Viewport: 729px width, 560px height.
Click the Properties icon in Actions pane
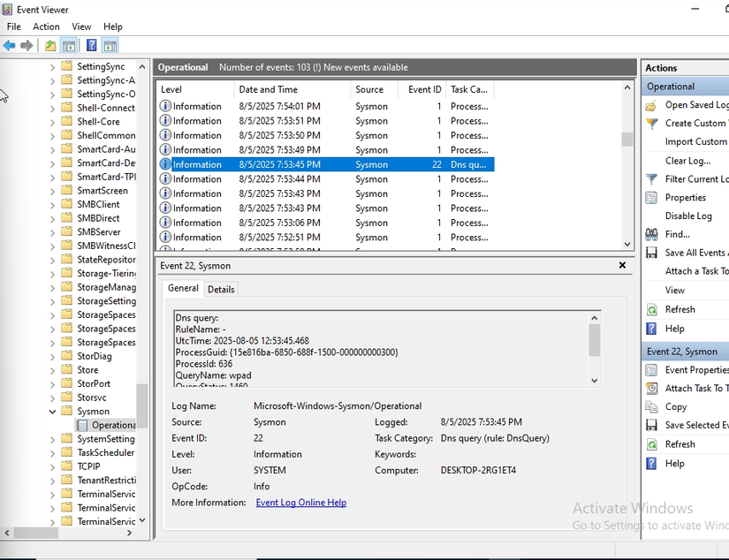652,198
